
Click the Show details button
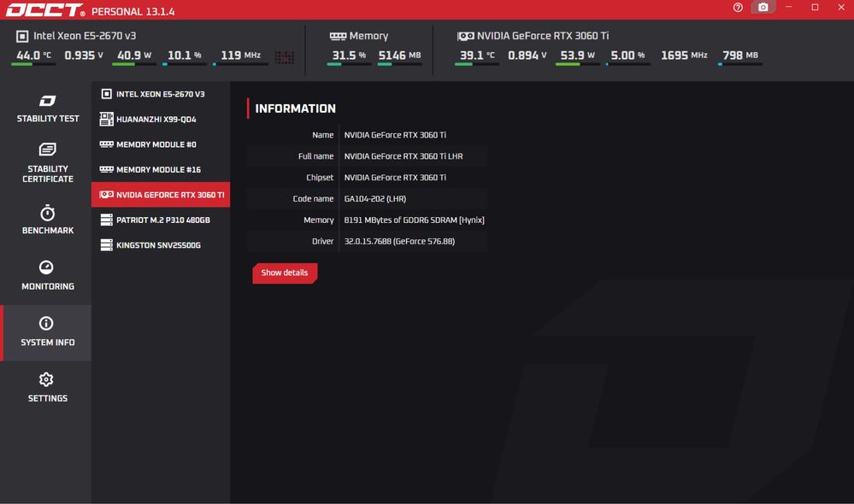click(285, 273)
